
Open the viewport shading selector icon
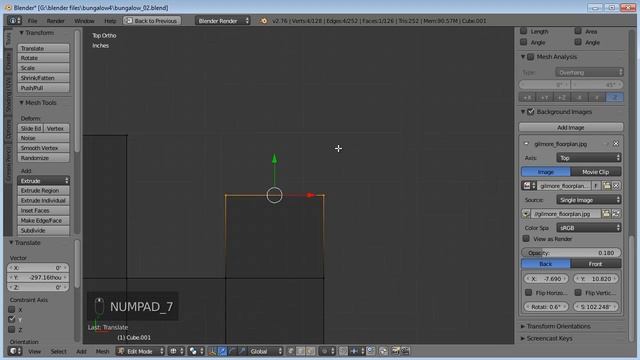(x=176, y=351)
